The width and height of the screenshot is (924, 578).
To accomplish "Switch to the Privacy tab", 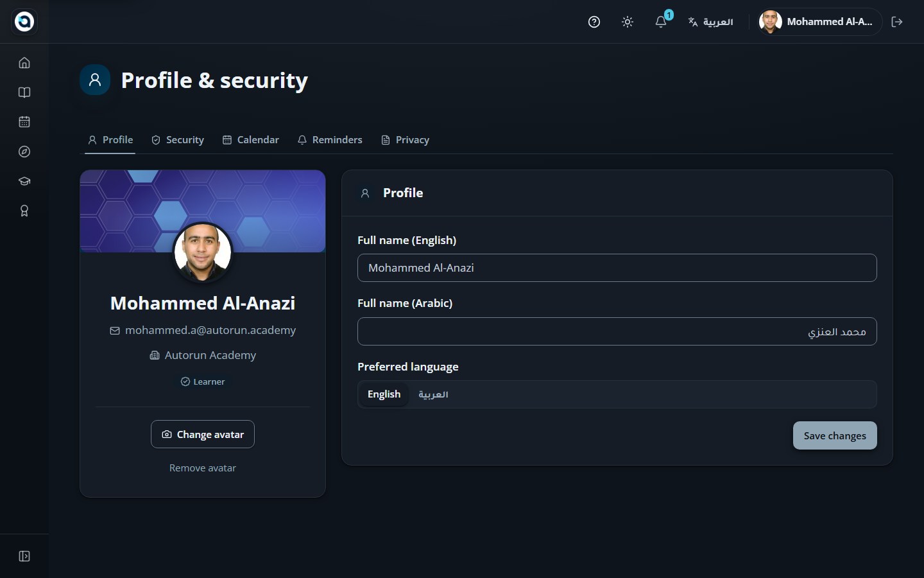I will [406, 140].
